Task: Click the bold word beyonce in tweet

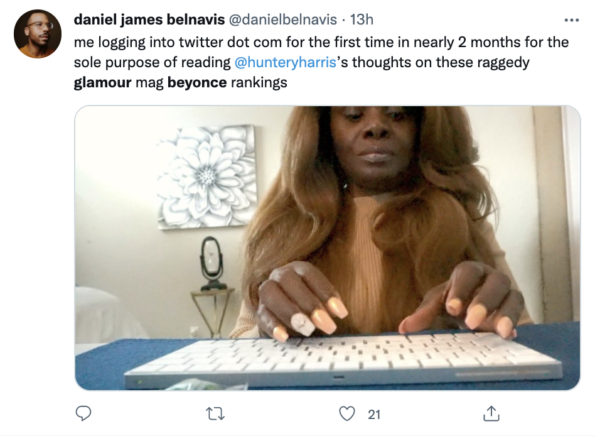Action: point(197,82)
